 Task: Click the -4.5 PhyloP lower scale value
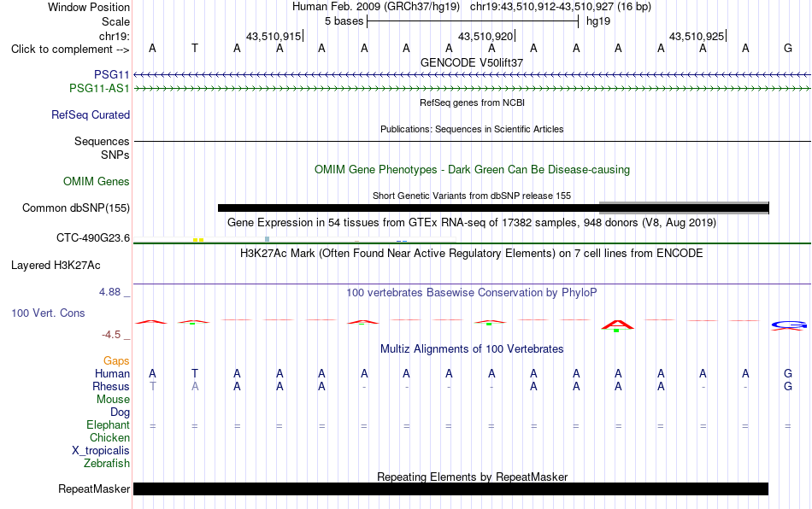click(x=111, y=335)
